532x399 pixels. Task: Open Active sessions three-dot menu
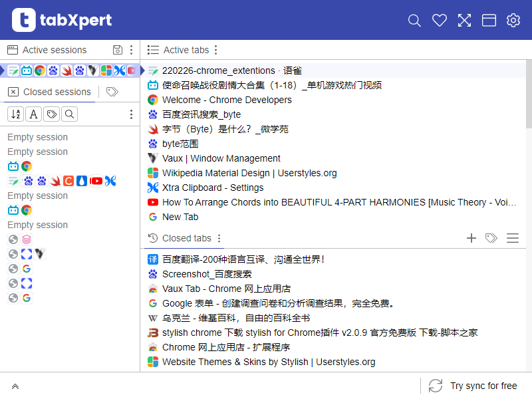(x=131, y=50)
